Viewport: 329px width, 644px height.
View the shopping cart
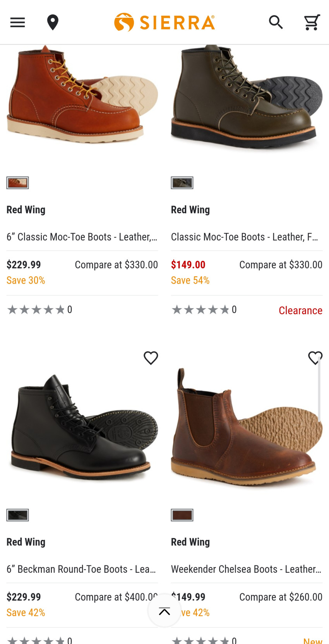click(x=312, y=22)
